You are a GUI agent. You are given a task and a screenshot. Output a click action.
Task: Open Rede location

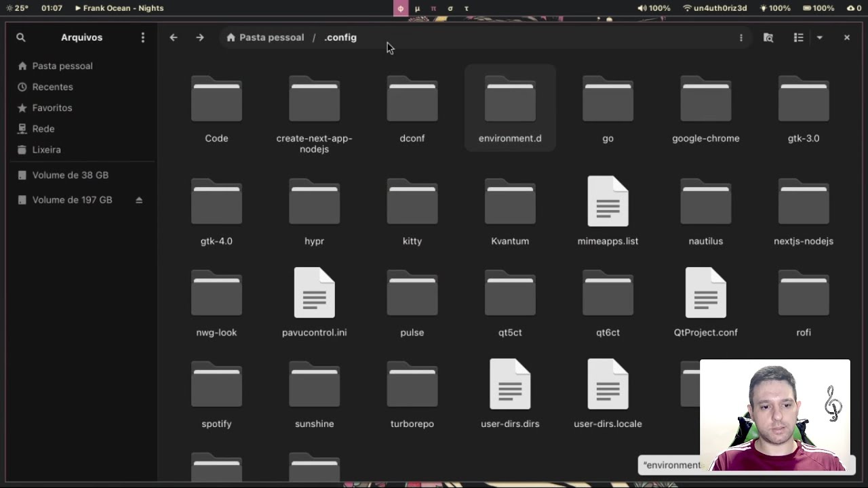[81, 129]
